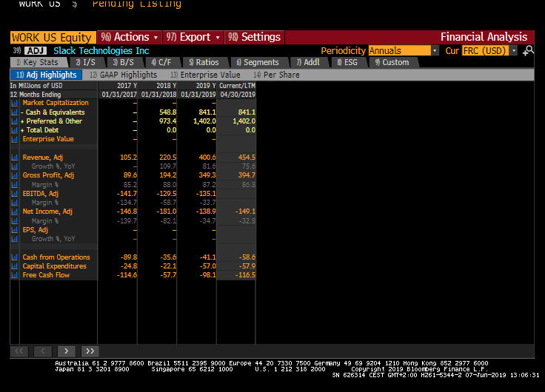Open the Actions dropdown menu
The image size is (545, 392).
tap(130, 37)
